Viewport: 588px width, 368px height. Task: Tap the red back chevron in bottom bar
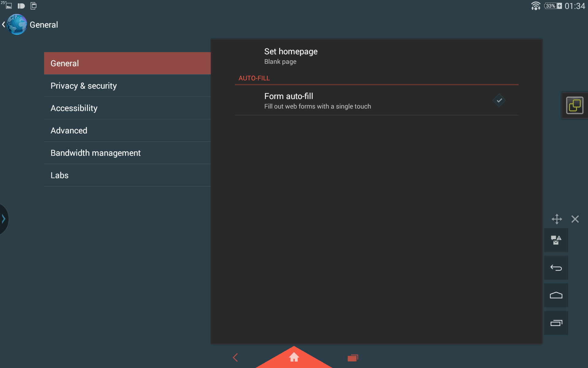235,357
